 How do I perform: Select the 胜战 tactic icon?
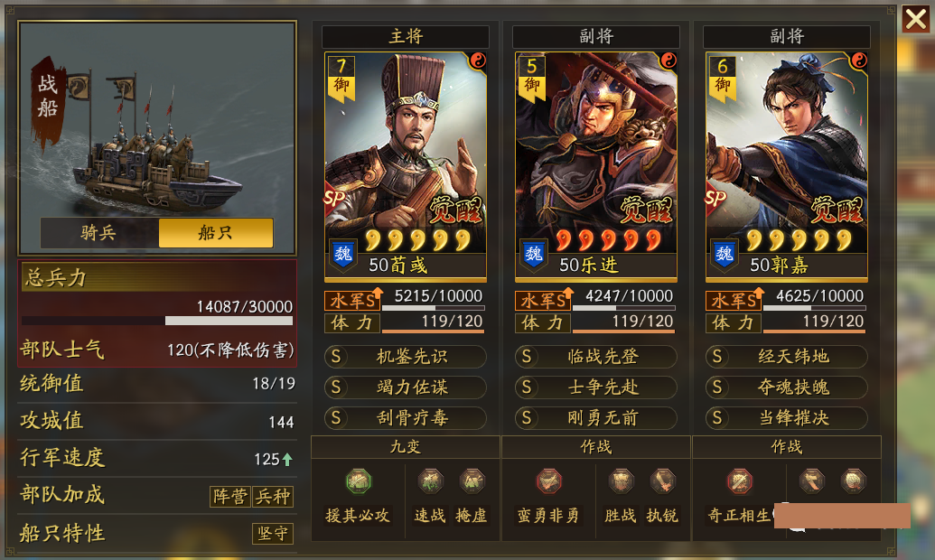[621, 481]
